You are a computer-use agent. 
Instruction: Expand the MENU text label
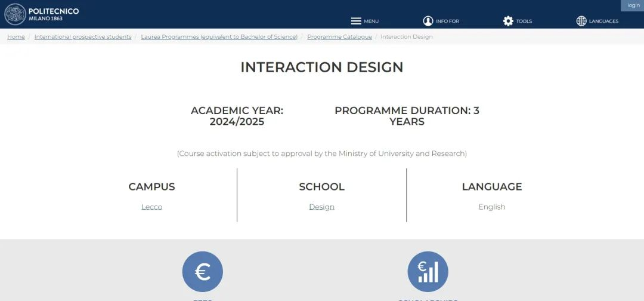click(371, 21)
